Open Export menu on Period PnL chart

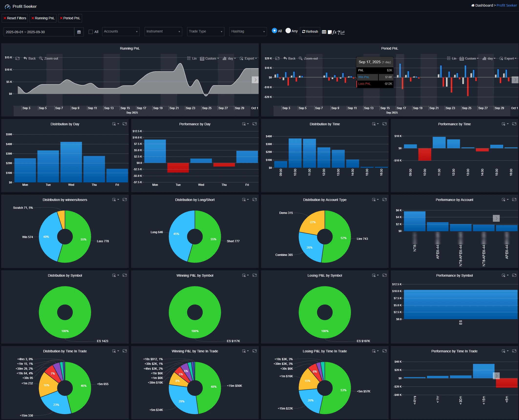click(508, 58)
